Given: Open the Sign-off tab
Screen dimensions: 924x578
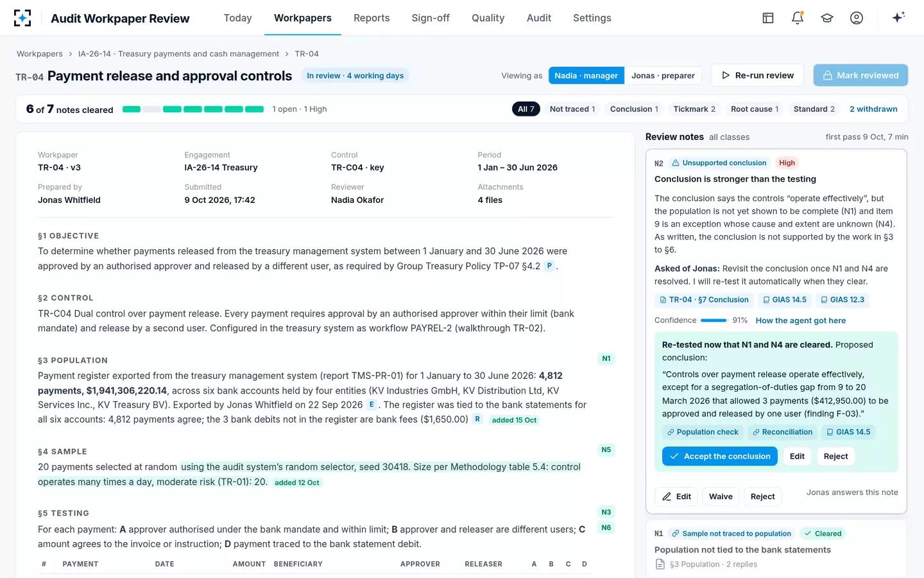Looking at the screenshot, I should point(431,18).
